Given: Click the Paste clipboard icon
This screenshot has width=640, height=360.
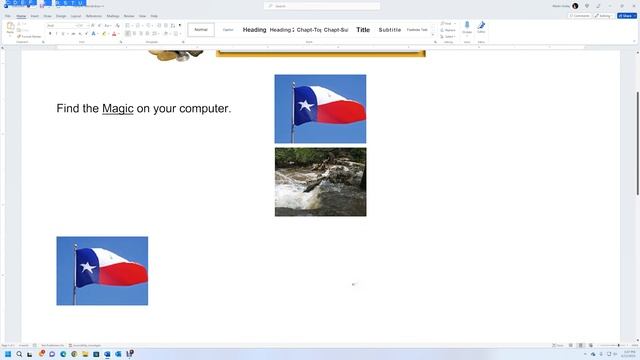Looking at the screenshot, I should tap(10, 26).
